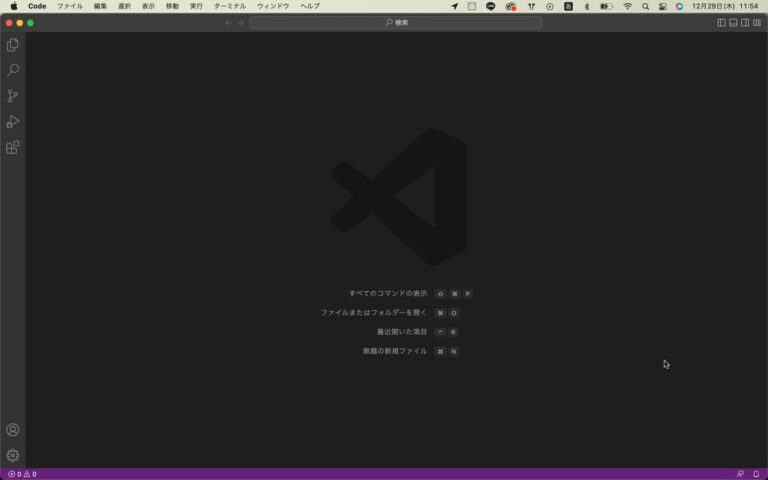Screen dimensions: 768x480
Task: Toggle the bottom panel layout button
Action: click(733, 22)
